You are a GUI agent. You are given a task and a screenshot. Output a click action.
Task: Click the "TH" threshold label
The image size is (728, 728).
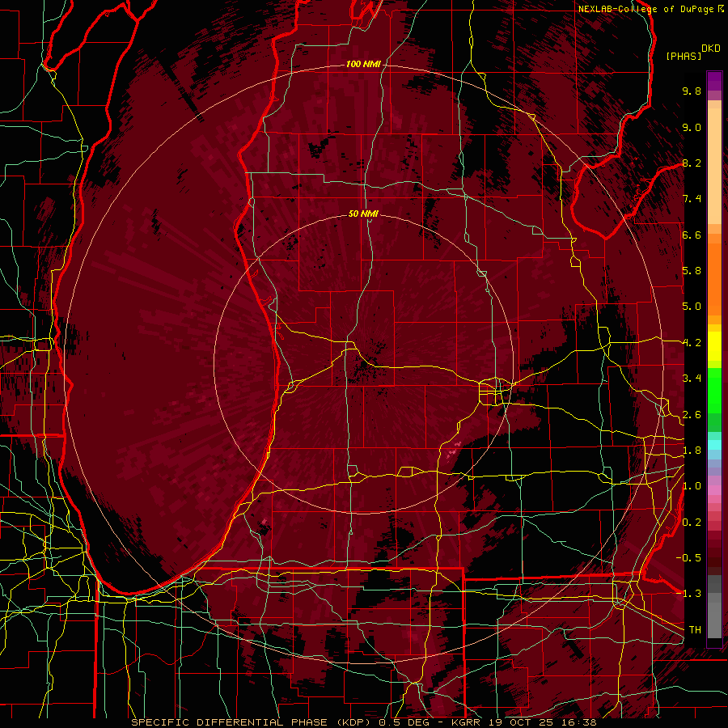[x=695, y=630]
